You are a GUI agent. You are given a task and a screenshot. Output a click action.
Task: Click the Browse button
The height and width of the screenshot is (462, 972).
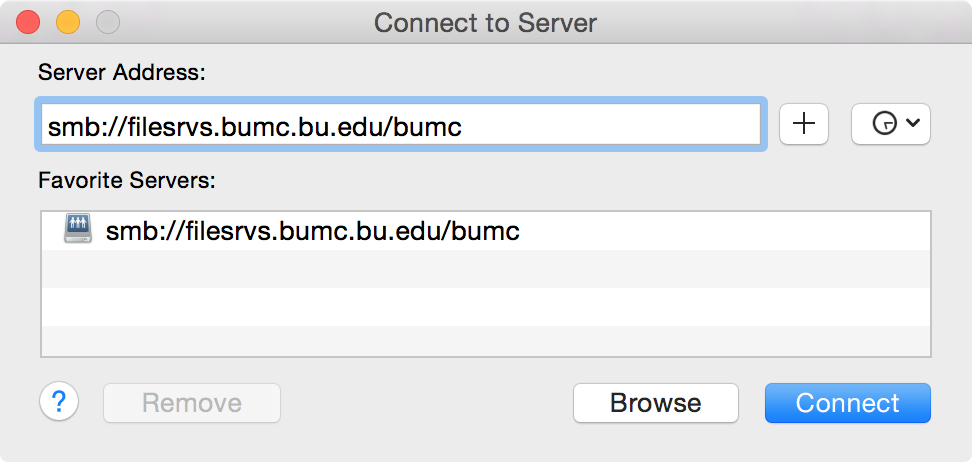655,403
